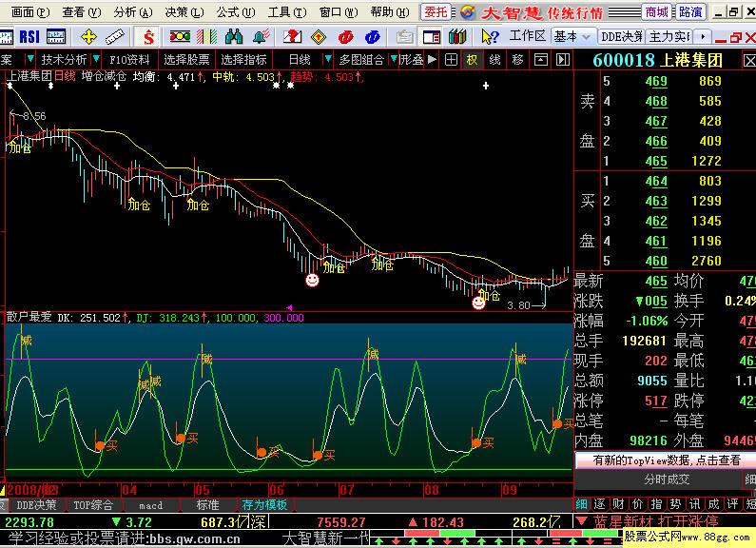This screenshot has height=548, width=756.
Task: Select the 逐 detail tab
Action: point(599,504)
